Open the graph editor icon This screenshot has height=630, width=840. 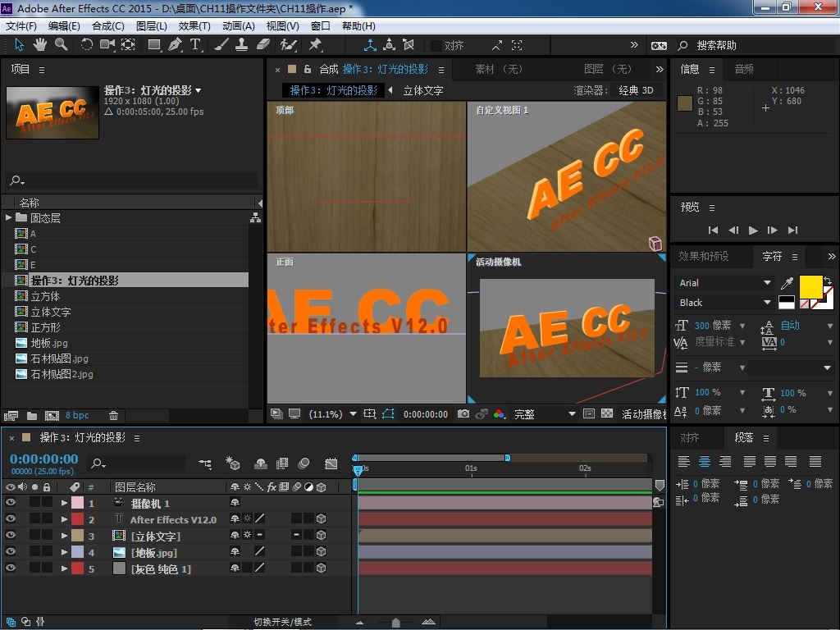coord(331,463)
